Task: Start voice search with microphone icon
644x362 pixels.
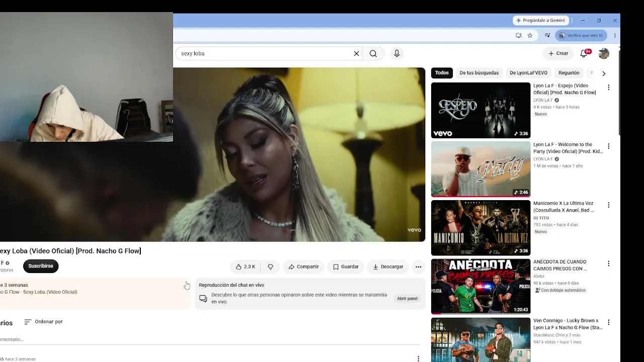Action: [397, 53]
